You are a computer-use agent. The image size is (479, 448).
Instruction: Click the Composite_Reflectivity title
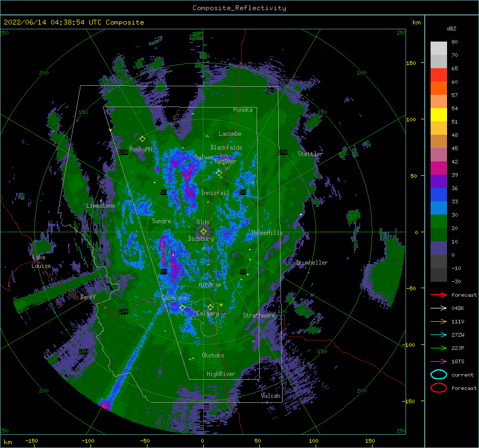coord(239,8)
